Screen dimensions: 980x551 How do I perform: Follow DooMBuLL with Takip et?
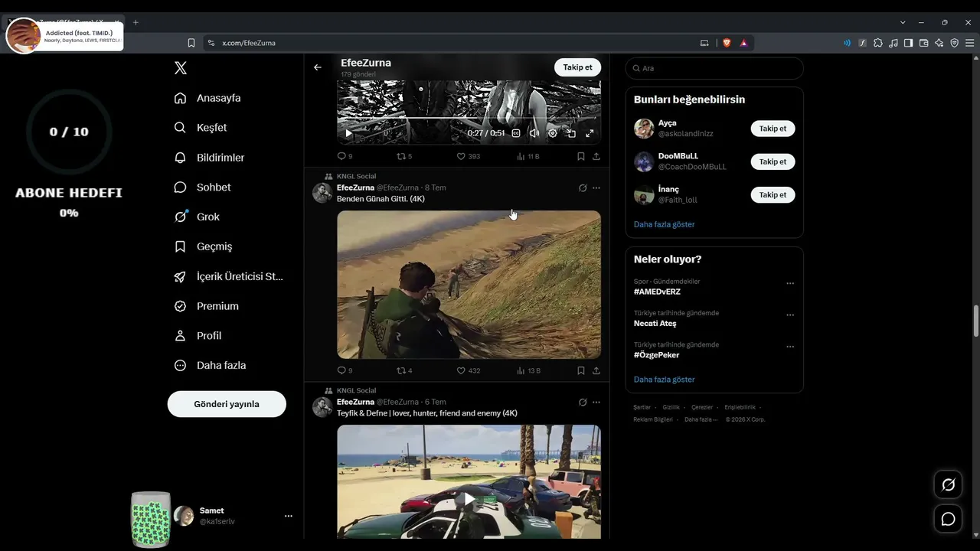[773, 161]
